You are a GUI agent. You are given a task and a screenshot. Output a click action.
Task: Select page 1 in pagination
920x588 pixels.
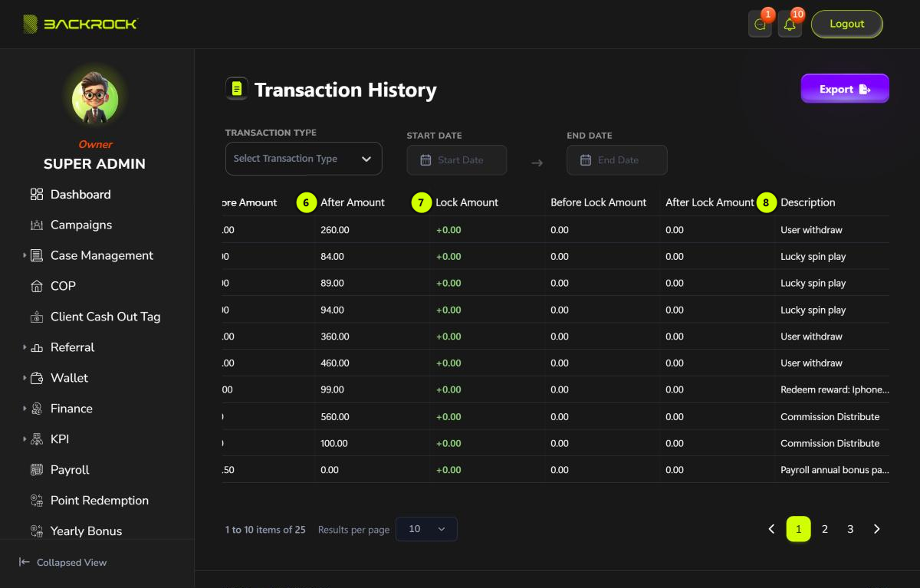click(x=798, y=529)
